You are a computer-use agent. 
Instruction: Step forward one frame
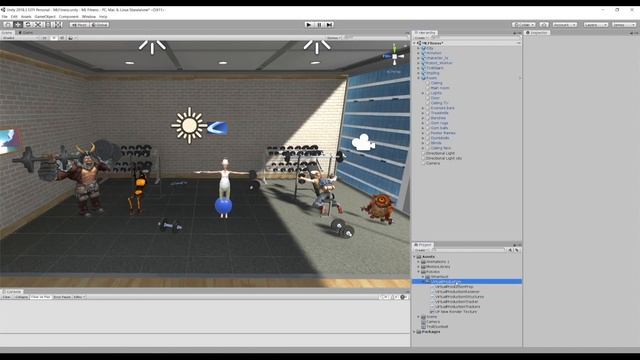pyautogui.click(x=329, y=24)
